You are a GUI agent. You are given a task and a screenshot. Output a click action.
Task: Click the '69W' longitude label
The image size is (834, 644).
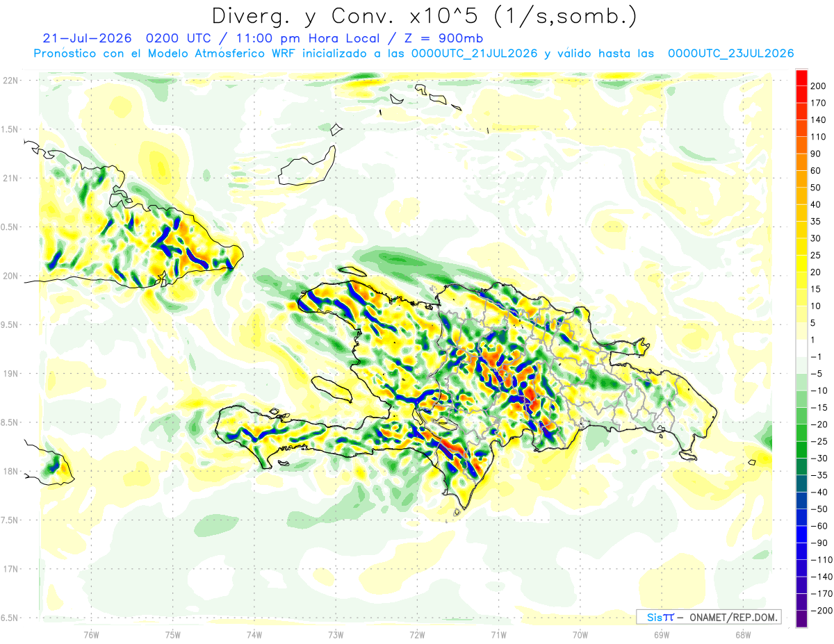662,634
